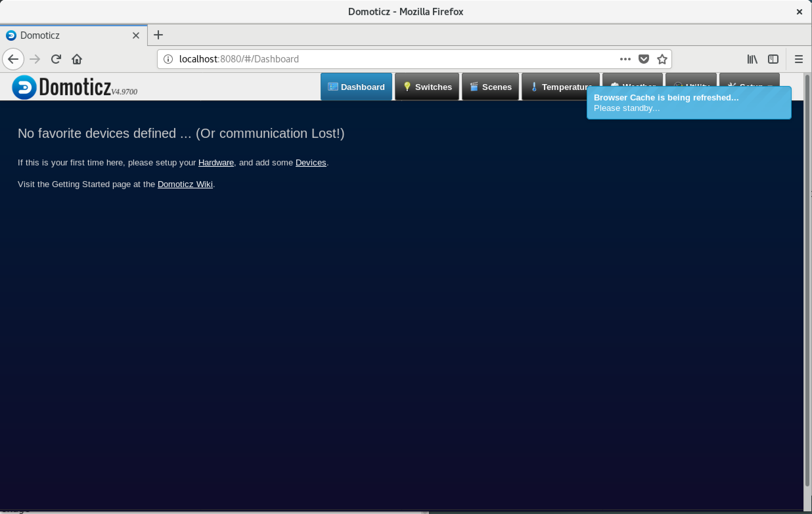Click the V4.9700 version label

[x=124, y=92]
